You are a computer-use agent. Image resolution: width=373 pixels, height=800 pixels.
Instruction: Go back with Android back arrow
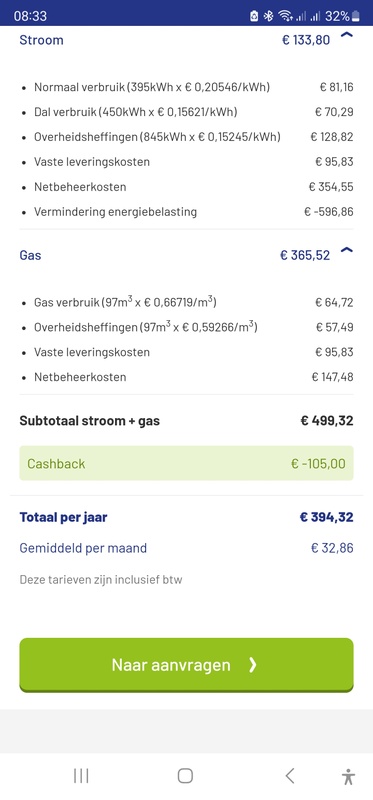pos(289,776)
